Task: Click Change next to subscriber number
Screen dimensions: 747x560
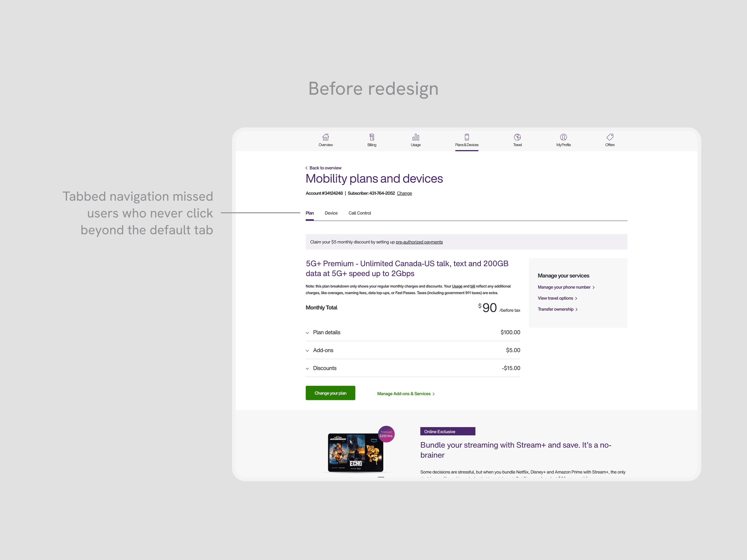Action: pyautogui.click(x=404, y=193)
